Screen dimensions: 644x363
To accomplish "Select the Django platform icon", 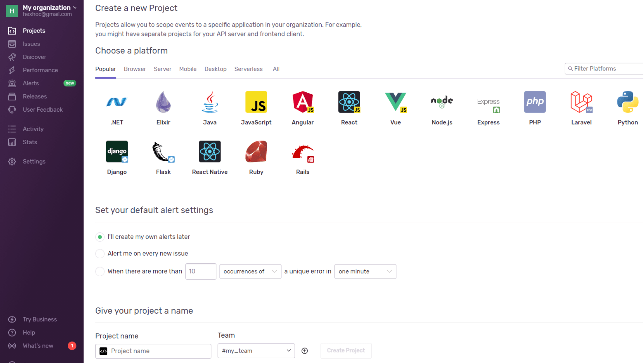I will coord(117,152).
